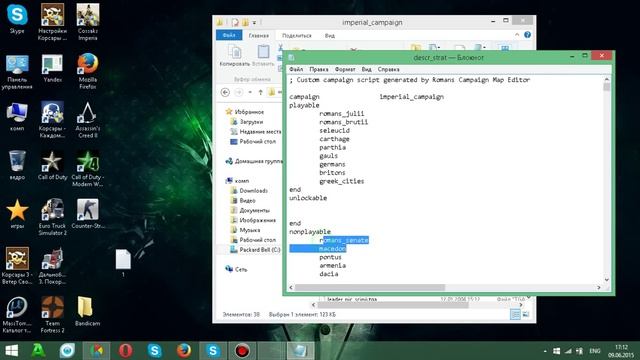
Task: Click Explorer horizontal scrollbar right arrow
Action: click(x=521, y=304)
